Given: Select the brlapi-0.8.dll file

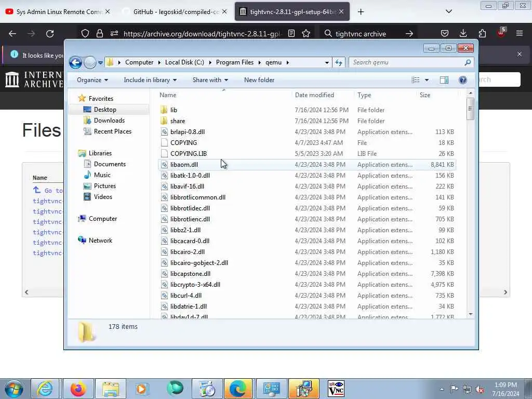Looking at the screenshot, I should (188, 131).
